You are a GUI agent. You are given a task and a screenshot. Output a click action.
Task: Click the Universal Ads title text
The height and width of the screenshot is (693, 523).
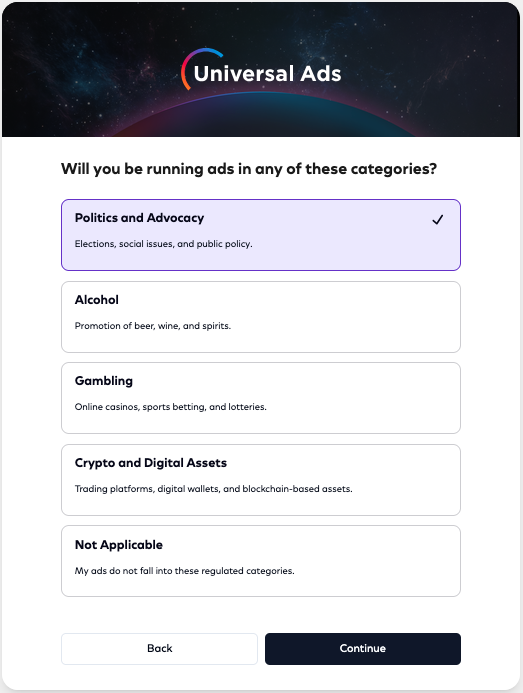click(x=267, y=73)
